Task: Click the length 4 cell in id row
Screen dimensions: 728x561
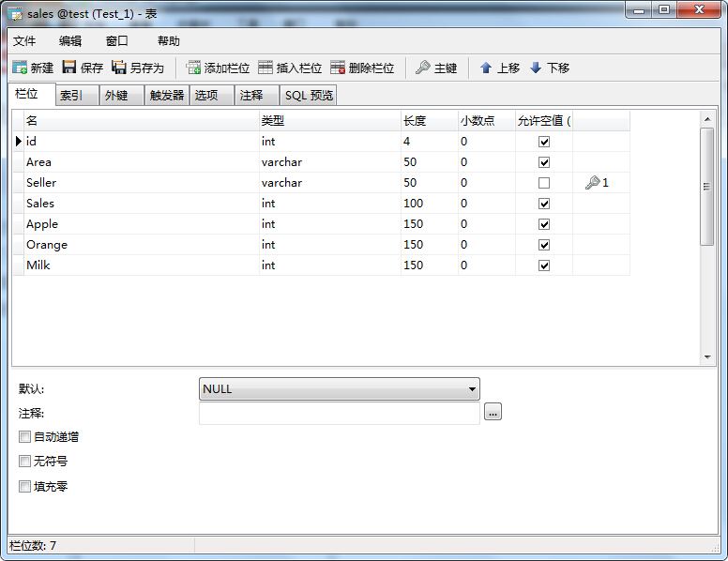Action: coord(430,141)
